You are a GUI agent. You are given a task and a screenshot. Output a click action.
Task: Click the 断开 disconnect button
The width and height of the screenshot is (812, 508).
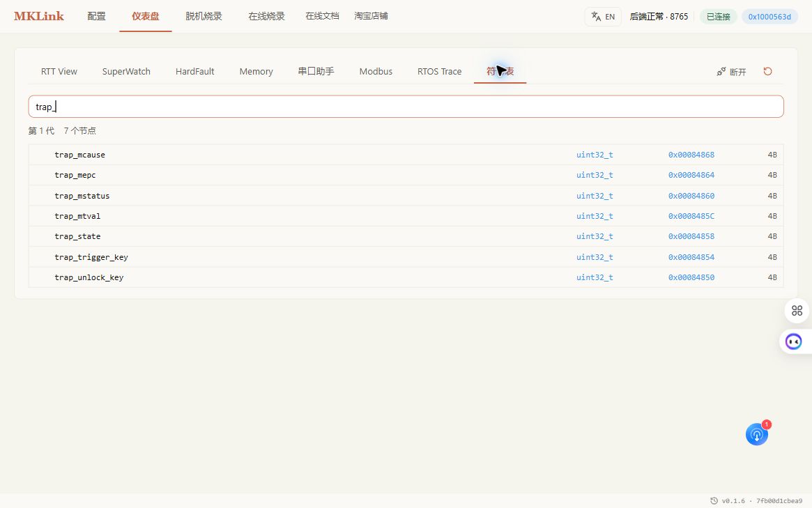[x=731, y=72]
